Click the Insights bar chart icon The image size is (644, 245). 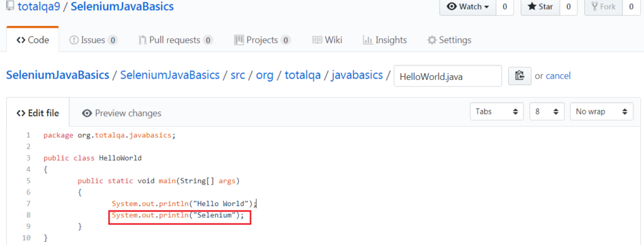tap(367, 40)
